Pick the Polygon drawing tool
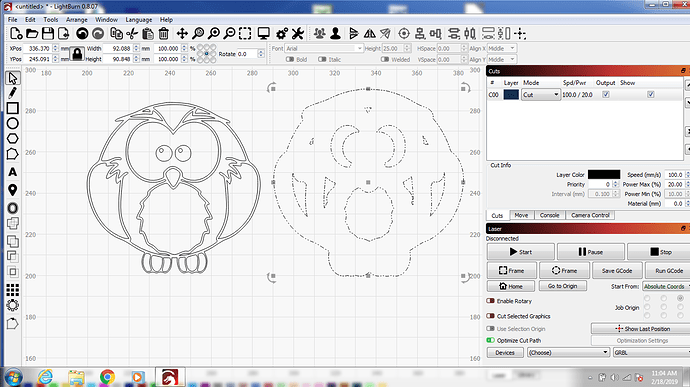 point(12,139)
